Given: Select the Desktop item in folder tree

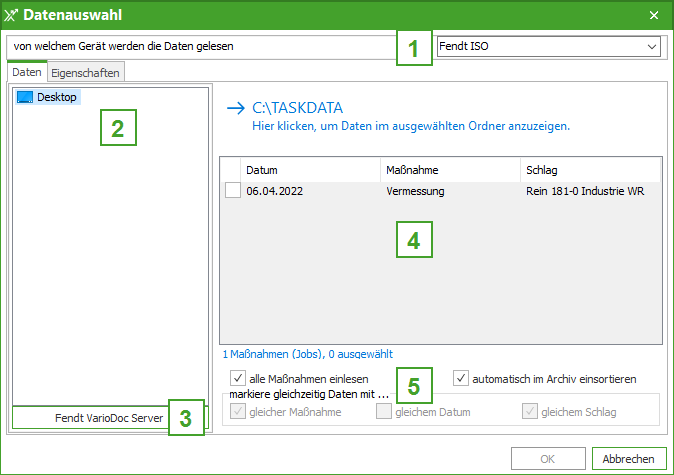Looking at the screenshot, I should pos(56,97).
